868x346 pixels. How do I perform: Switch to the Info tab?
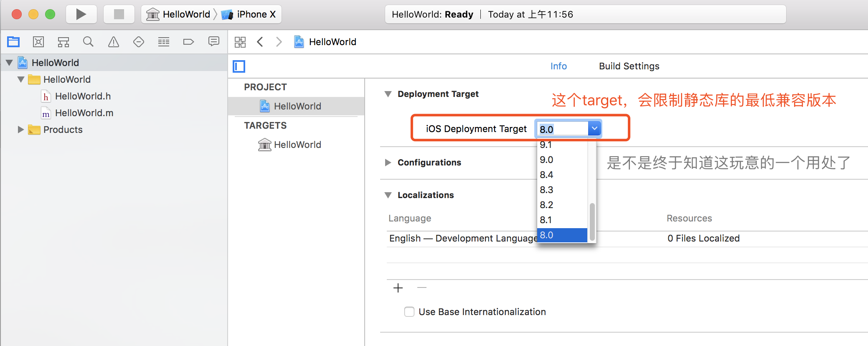pyautogui.click(x=558, y=66)
